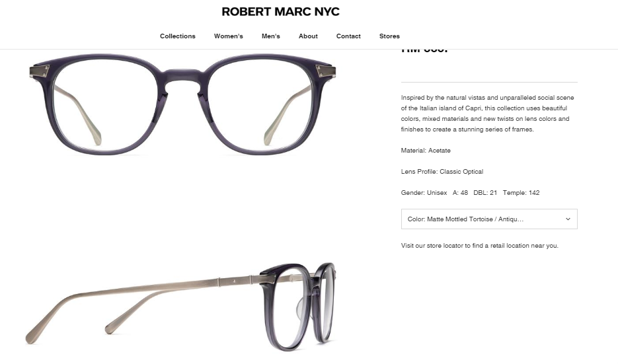Click the Lens Profile: Classic Optical line
618x364 pixels.
pyautogui.click(x=442, y=172)
